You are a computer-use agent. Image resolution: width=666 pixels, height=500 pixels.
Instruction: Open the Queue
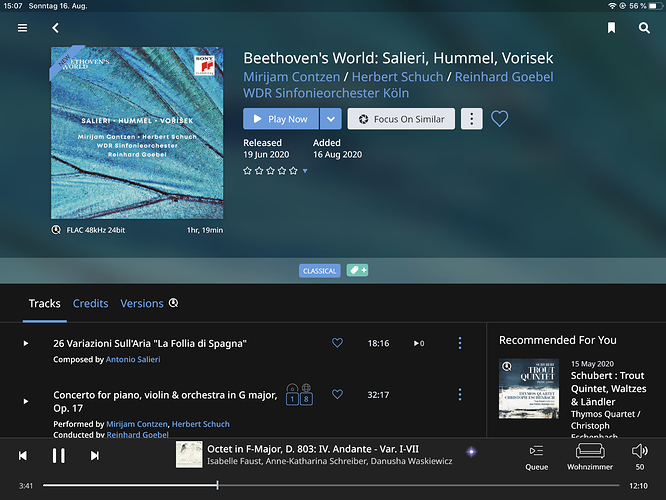click(536, 457)
